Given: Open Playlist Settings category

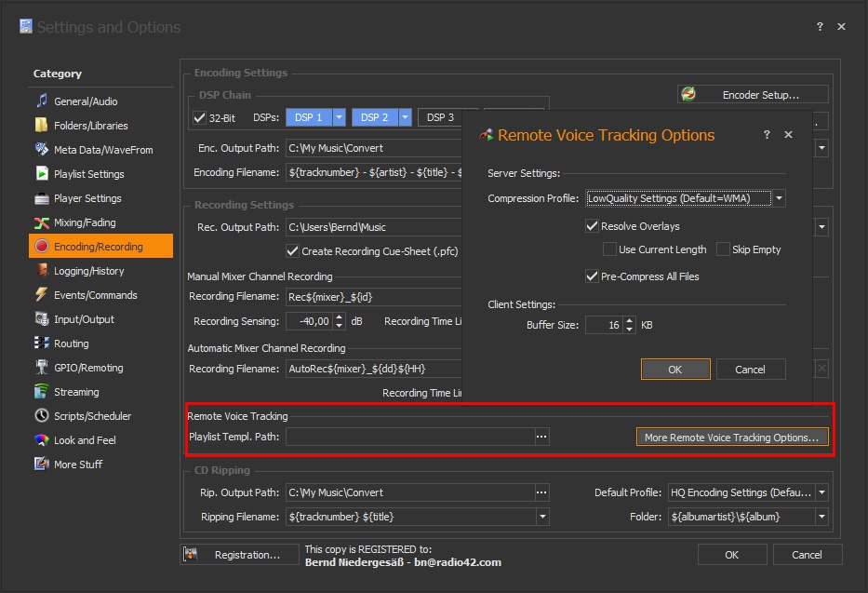Looking at the screenshot, I should click(100, 173).
